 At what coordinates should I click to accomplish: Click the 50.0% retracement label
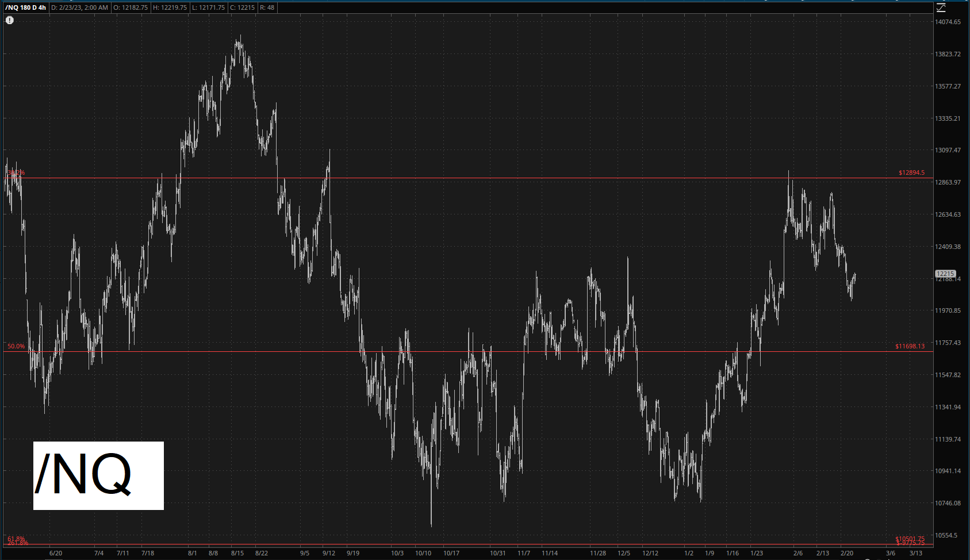pos(16,346)
